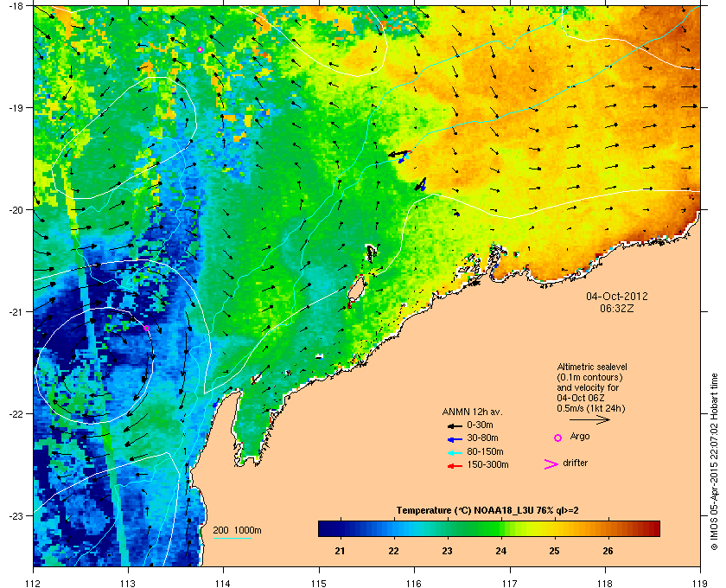Click the colorbar tick label 26
Viewport: 726px width, 588px height.
[x=608, y=551]
